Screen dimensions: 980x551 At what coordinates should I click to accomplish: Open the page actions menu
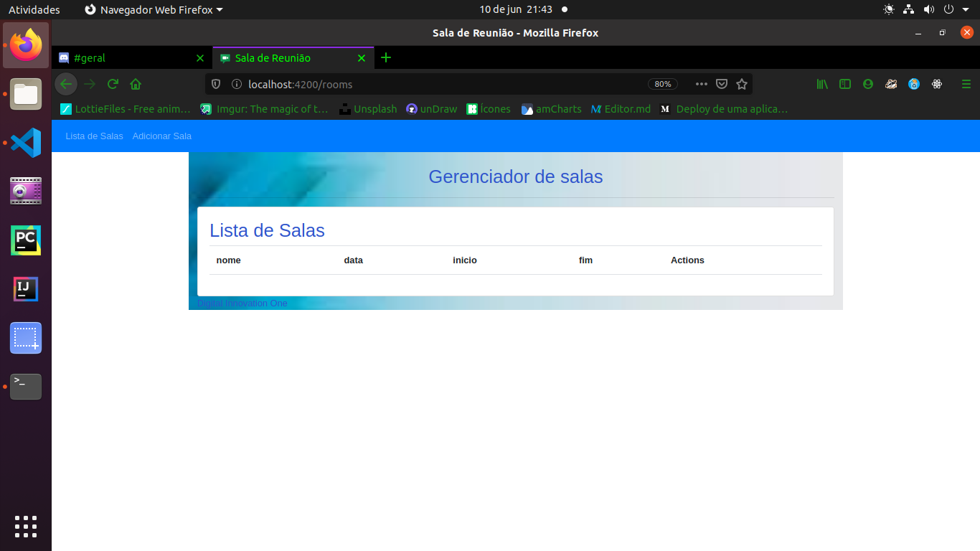point(702,84)
